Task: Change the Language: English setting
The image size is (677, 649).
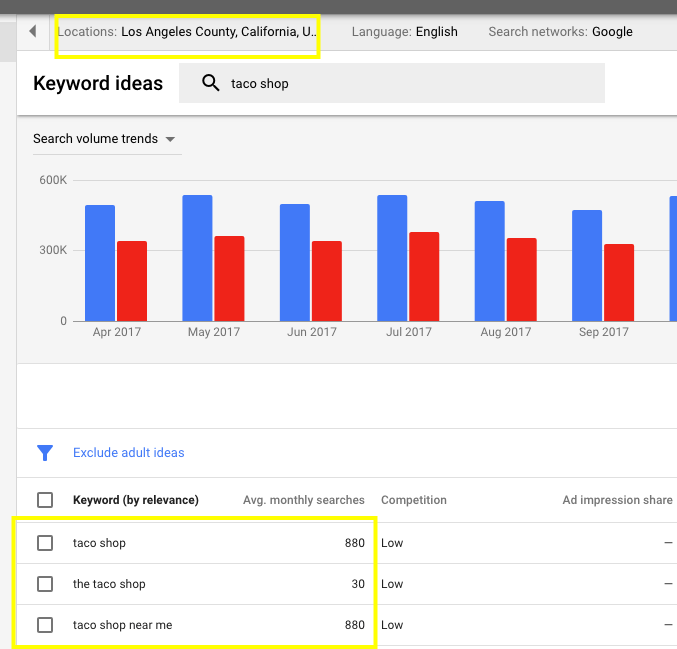Action: [x=404, y=32]
